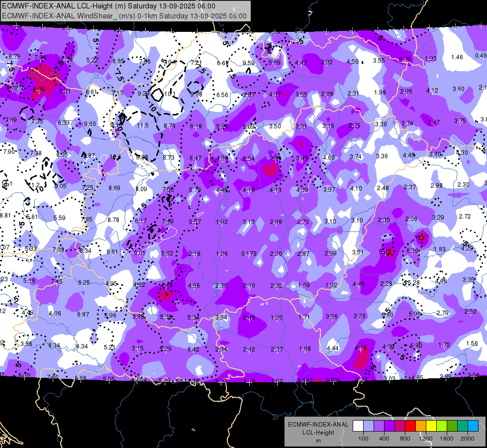Click the wind shear value 8.61
The width and height of the screenshot is (487, 448).
click(112, 251)
